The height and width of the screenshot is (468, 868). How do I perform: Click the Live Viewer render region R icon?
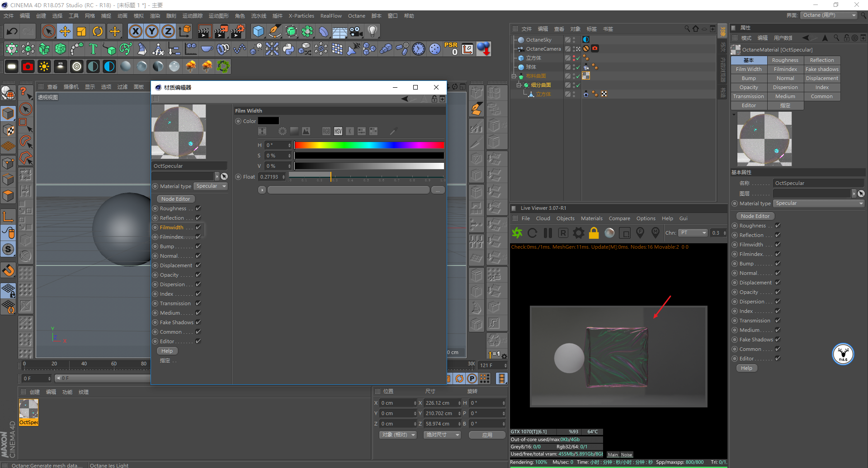pyautogui.click(x=563, y=232)
